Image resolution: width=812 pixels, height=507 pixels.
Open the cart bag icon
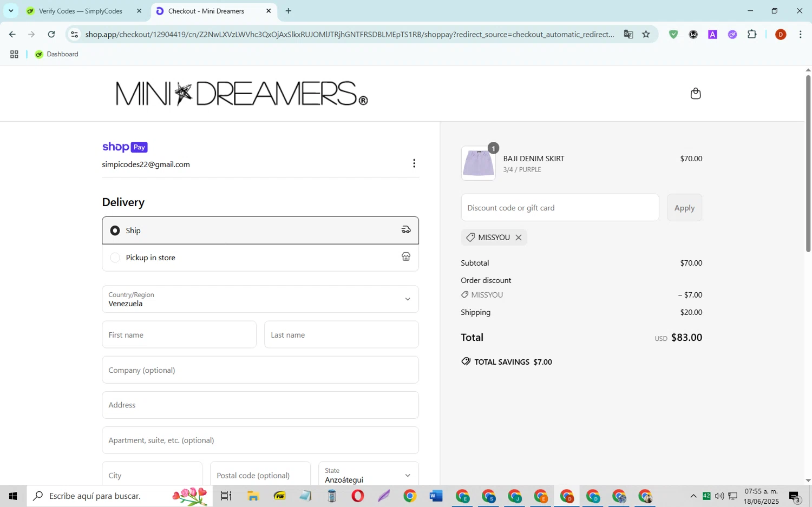(696, 94)
